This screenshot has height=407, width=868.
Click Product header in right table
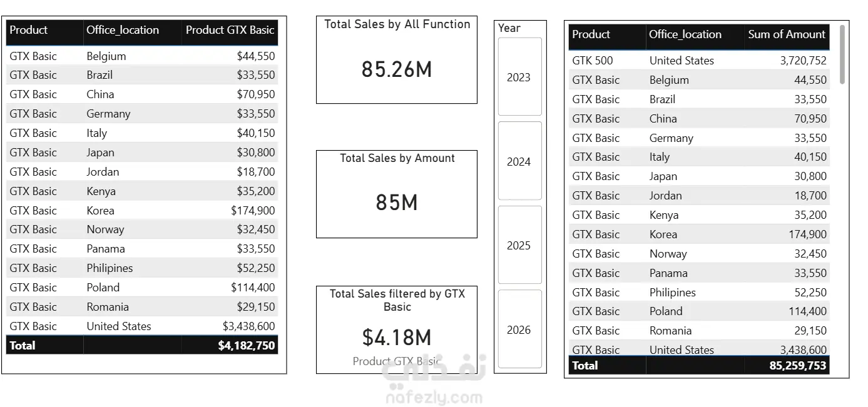point(607,34)
